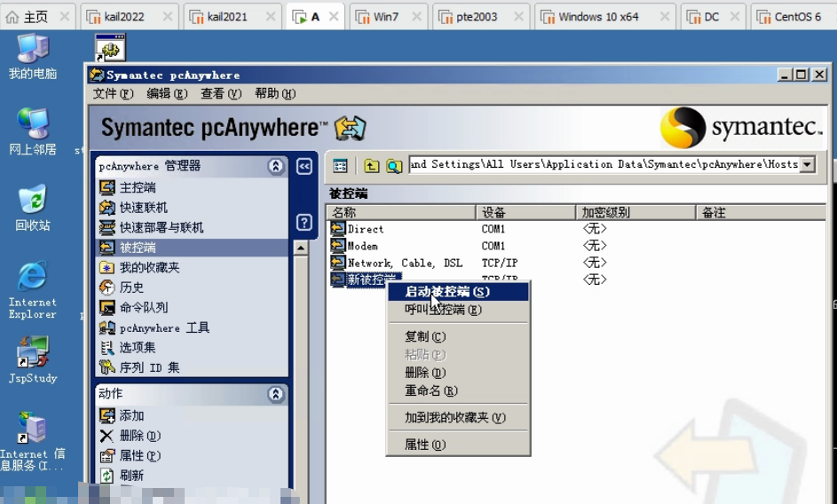Open the 回收站 desktop icon

[33, 208]
